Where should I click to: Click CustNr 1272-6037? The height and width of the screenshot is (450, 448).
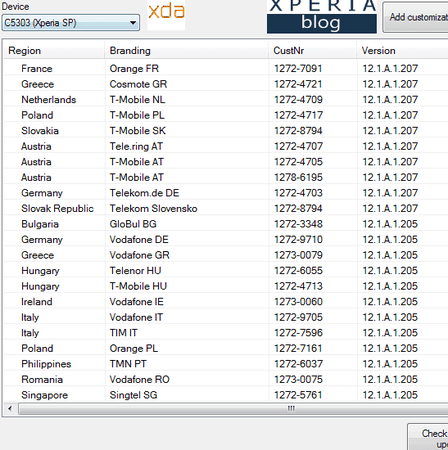[x=298, y=364]
